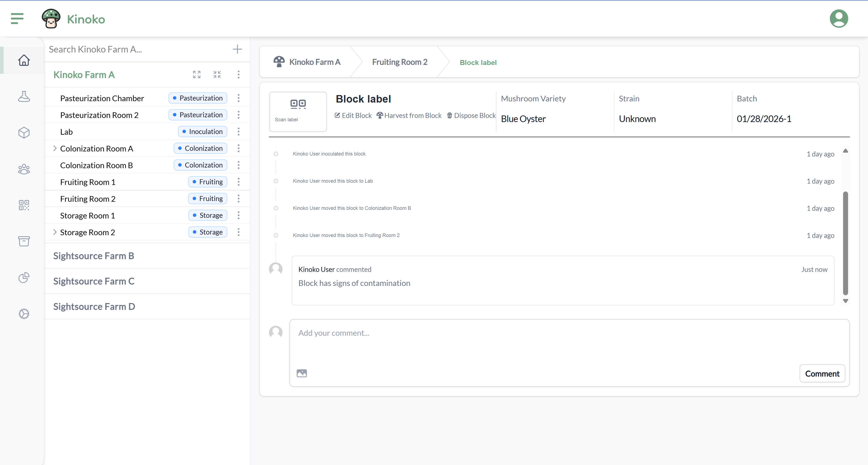This screenshot has height=465, width=868.
Task: Expand the Storage Room 2 tree node
Action: click(x=55, y=232)
